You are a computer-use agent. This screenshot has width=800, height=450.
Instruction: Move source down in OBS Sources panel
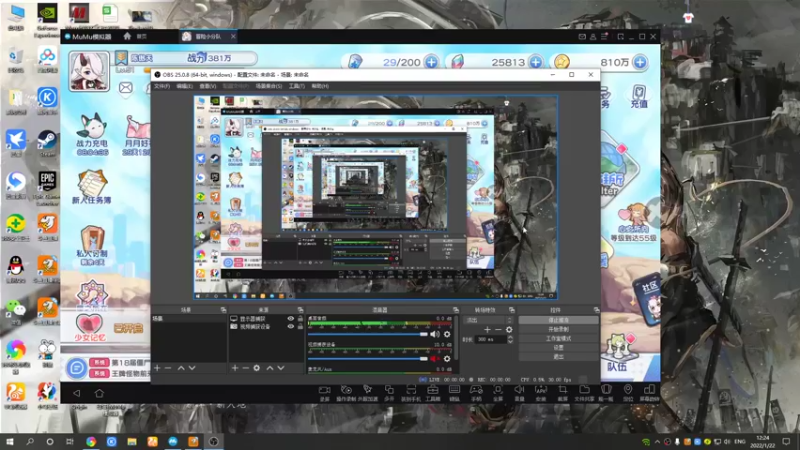click(281, 368)
